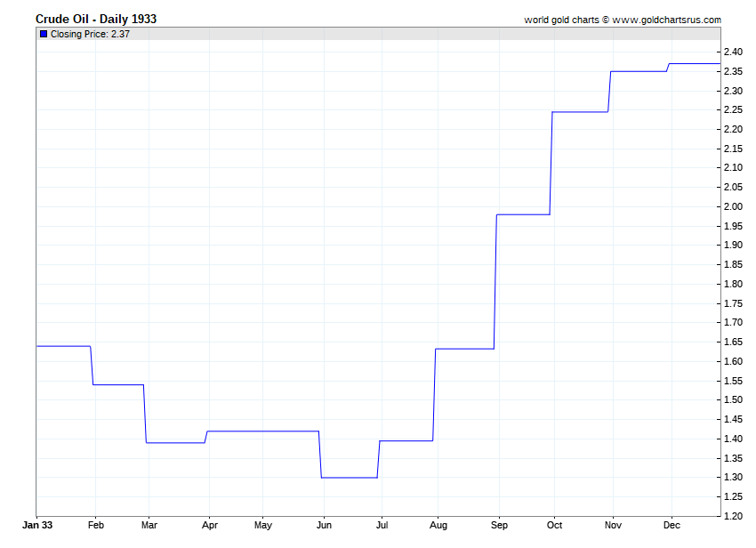Click the 'Jun' x-axis label
756x548 pixels.
[x=324, y=525]
